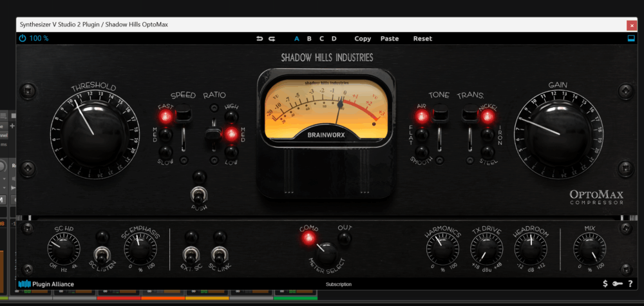644x306 pixels.
Task: Click the redo arrow in toolbar
Action: [272, 39]
